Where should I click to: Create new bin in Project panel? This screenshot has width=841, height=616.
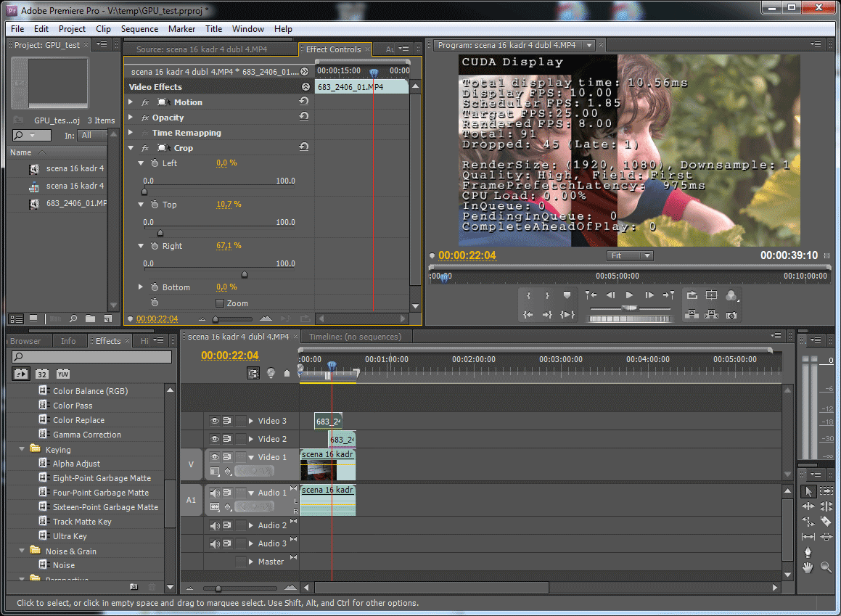(91, 319)
